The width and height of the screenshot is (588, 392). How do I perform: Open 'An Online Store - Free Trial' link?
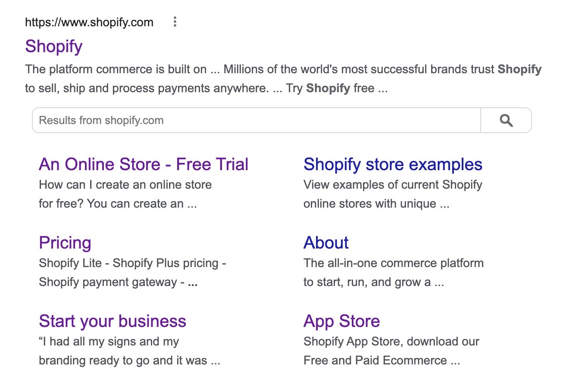point(144,165)
